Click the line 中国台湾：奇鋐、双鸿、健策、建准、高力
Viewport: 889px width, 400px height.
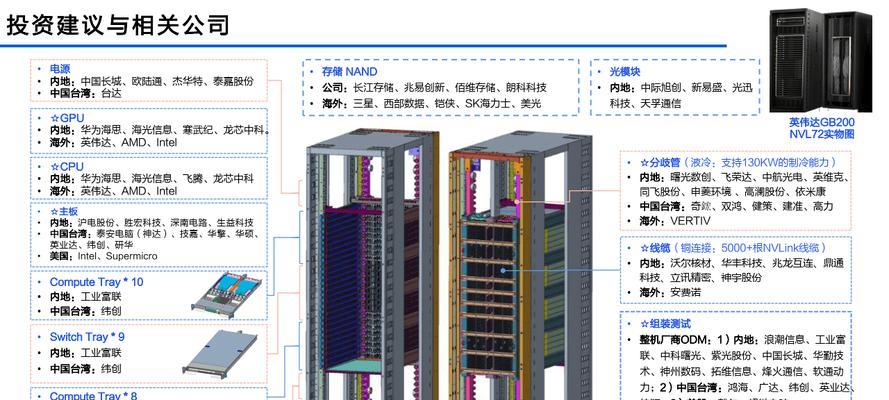coord(736,206)
